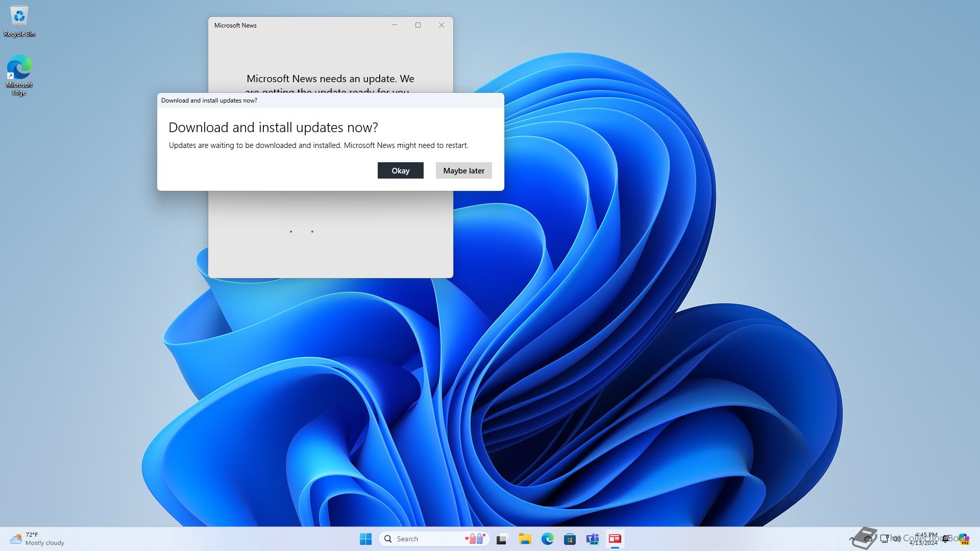Click the search highlights icon in Search box
The image size is (980, 551).
click(x=475, y=539)
